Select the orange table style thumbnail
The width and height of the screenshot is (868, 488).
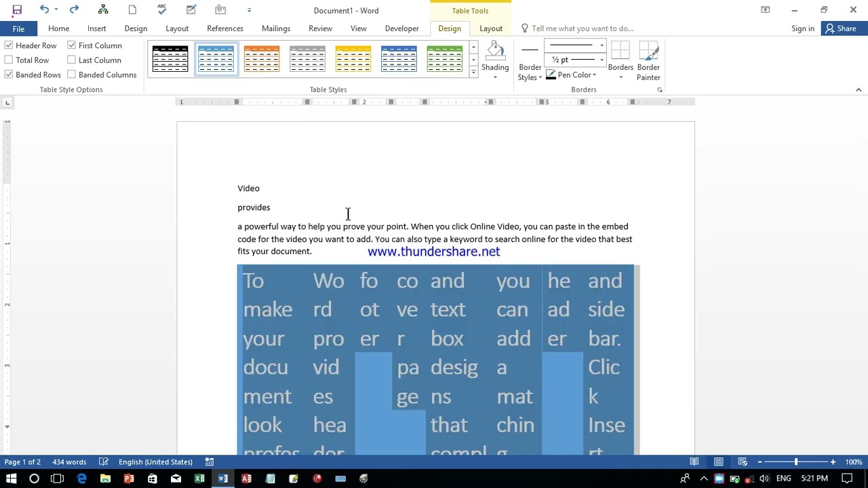click(262, 59)
